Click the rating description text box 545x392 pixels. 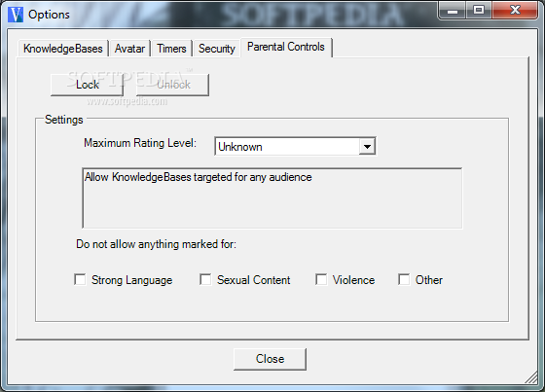point(272,198)
